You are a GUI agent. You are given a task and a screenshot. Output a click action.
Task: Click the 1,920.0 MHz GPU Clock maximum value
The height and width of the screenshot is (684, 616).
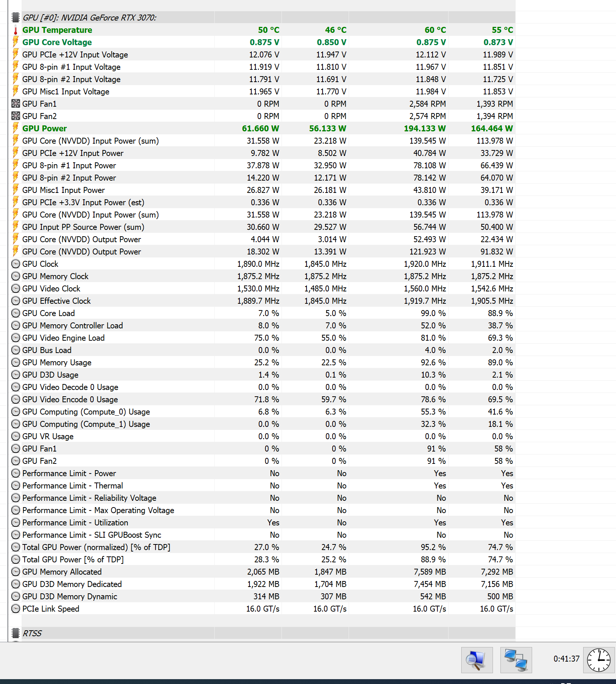(x=425, y=264)
